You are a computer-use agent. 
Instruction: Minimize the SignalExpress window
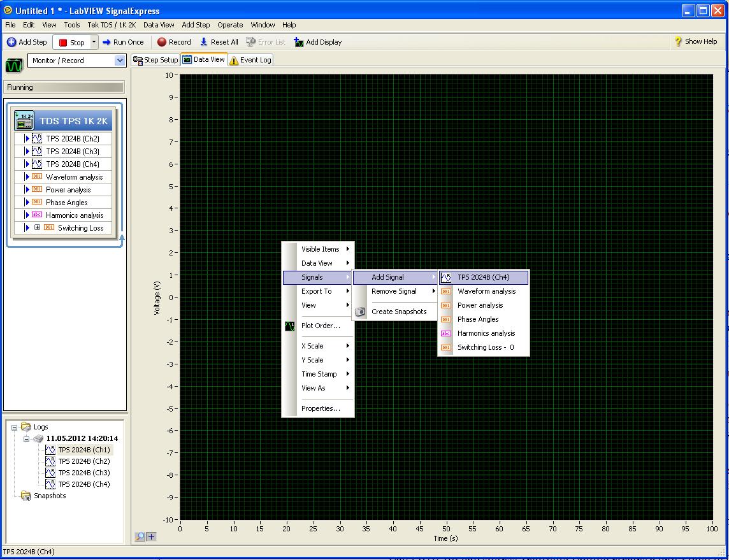click(x=689, y=10)
